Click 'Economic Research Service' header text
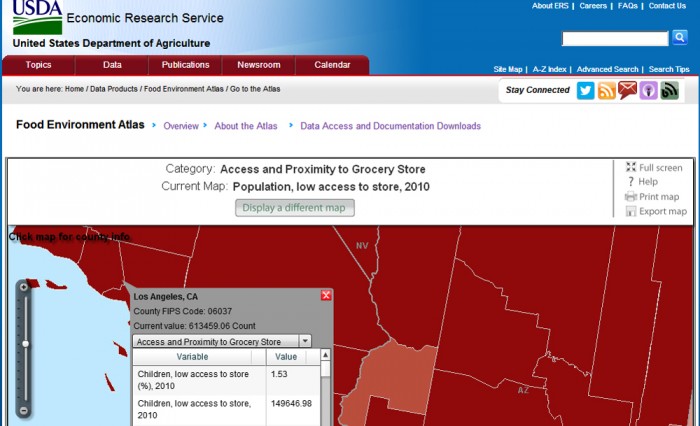Viewport: 700px width, 426px height. point(145,18)
